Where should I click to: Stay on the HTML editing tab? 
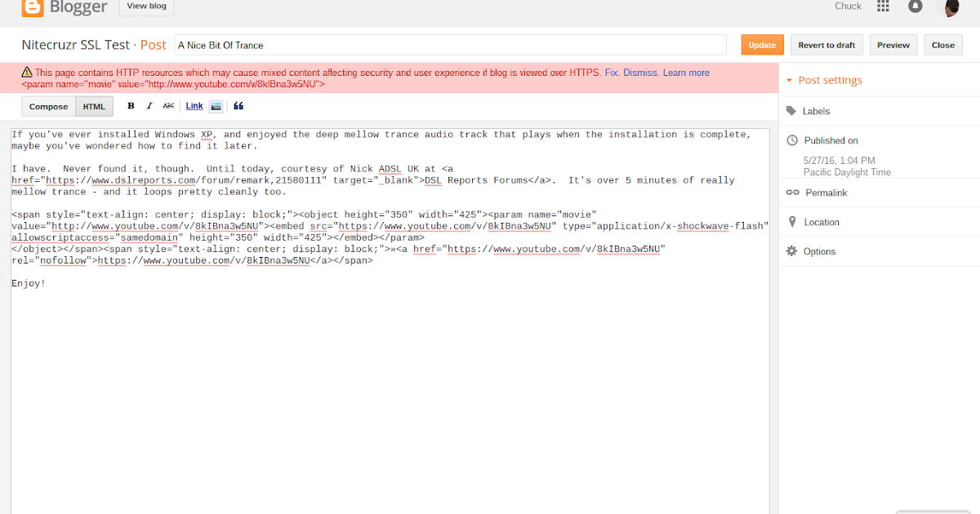coord(93,105)
